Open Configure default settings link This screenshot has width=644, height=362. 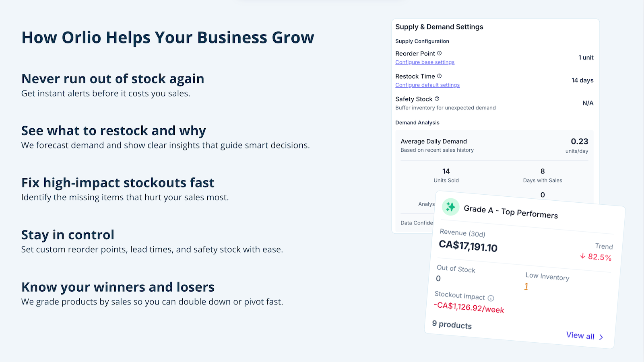(427, 85)
